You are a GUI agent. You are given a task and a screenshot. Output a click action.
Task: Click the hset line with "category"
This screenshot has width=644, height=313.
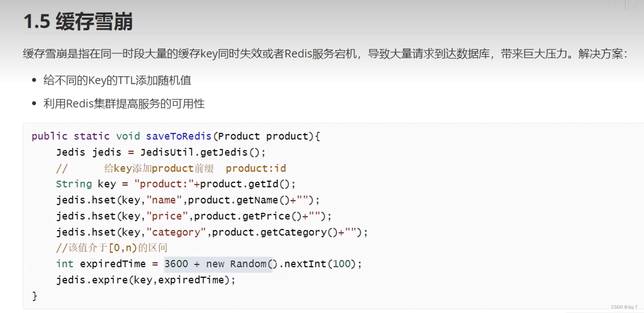point(212,232)
